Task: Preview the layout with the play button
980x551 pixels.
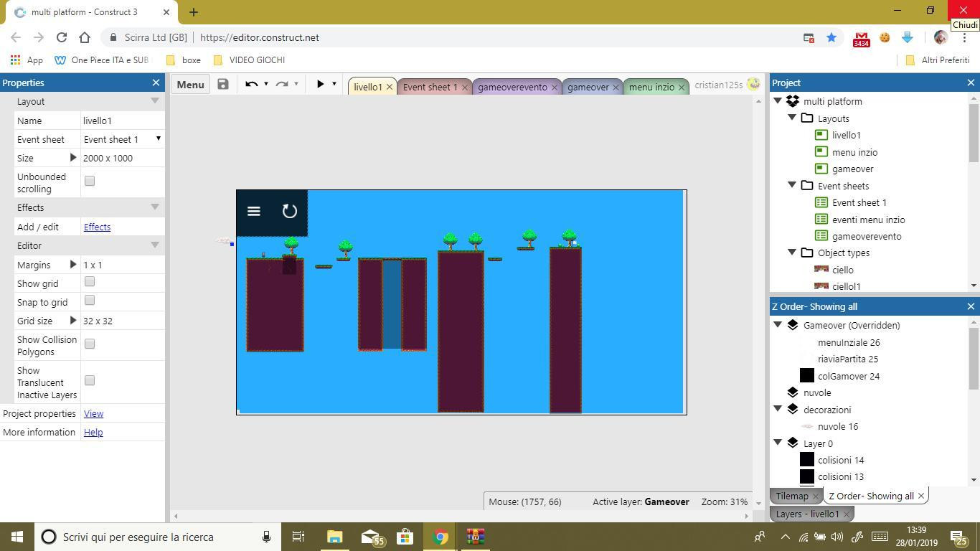Action: click(x=320, y=84)
